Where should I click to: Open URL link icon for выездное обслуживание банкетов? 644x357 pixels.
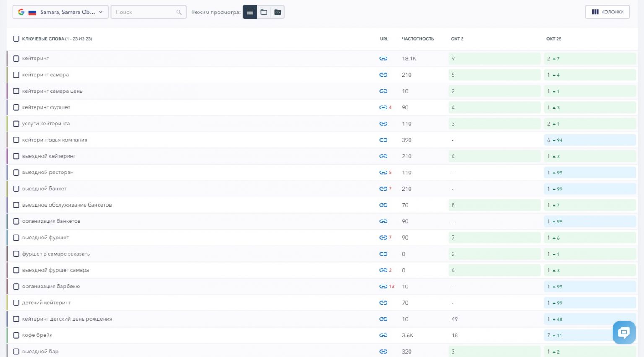pos(383,205)
